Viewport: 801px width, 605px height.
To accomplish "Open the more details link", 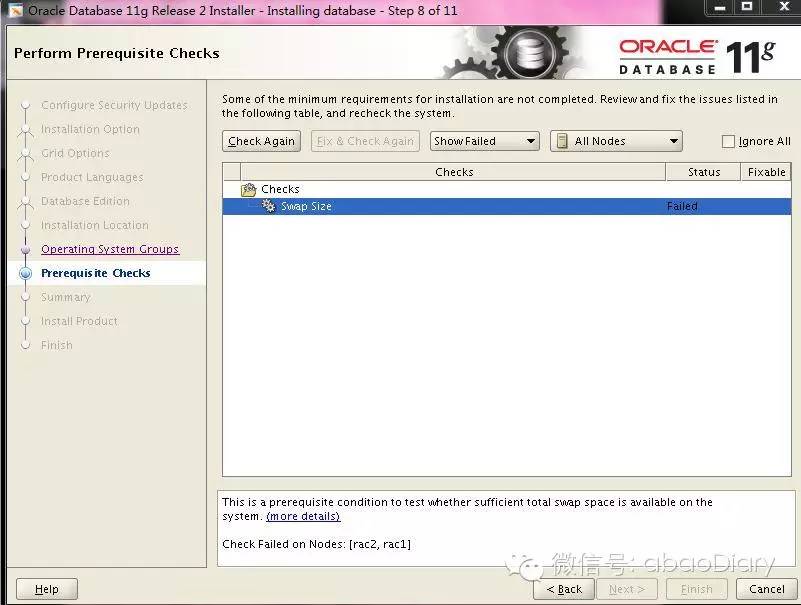I will tap(303, 516).
